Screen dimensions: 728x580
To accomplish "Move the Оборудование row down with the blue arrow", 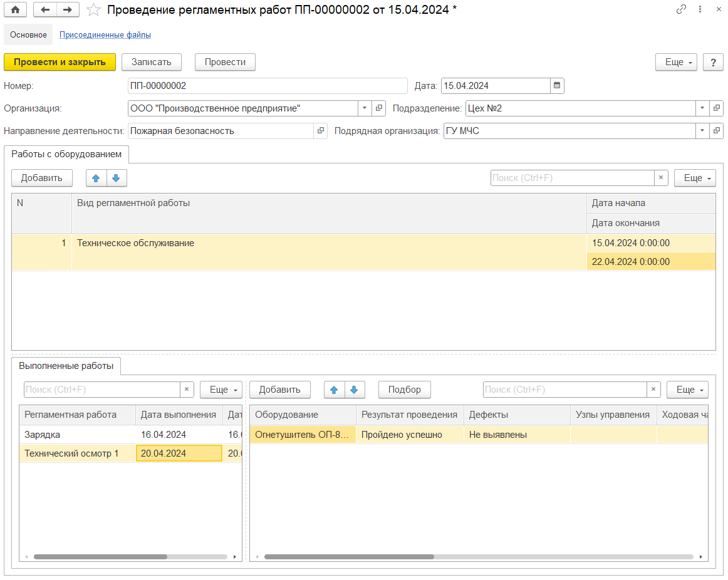I will 354,390.
